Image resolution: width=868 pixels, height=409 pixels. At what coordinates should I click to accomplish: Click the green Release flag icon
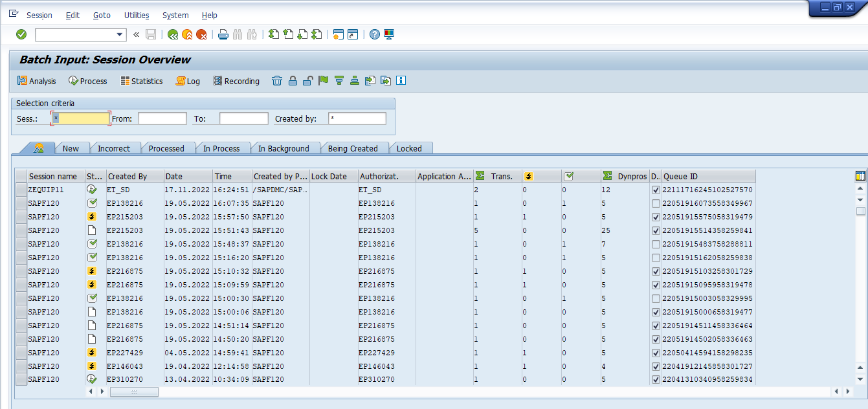click(x=324, y=81)
